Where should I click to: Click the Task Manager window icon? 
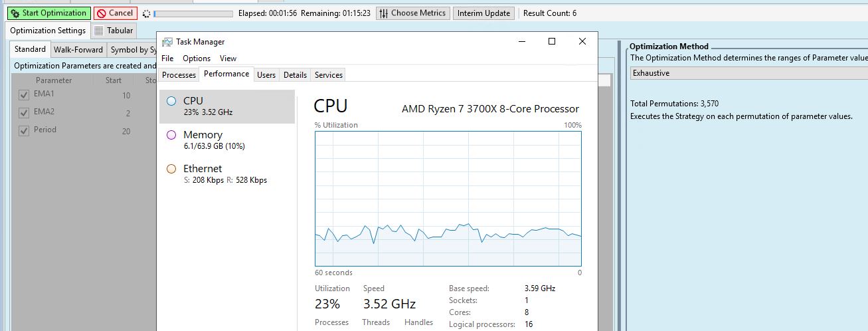167,42
